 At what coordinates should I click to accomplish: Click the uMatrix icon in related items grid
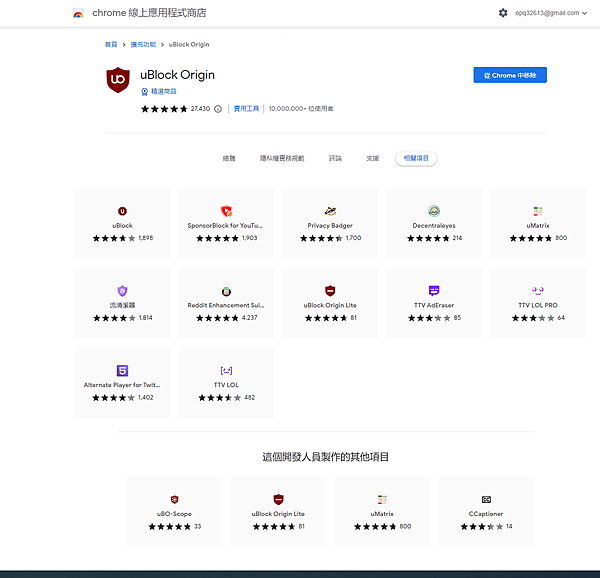point(538,211)
